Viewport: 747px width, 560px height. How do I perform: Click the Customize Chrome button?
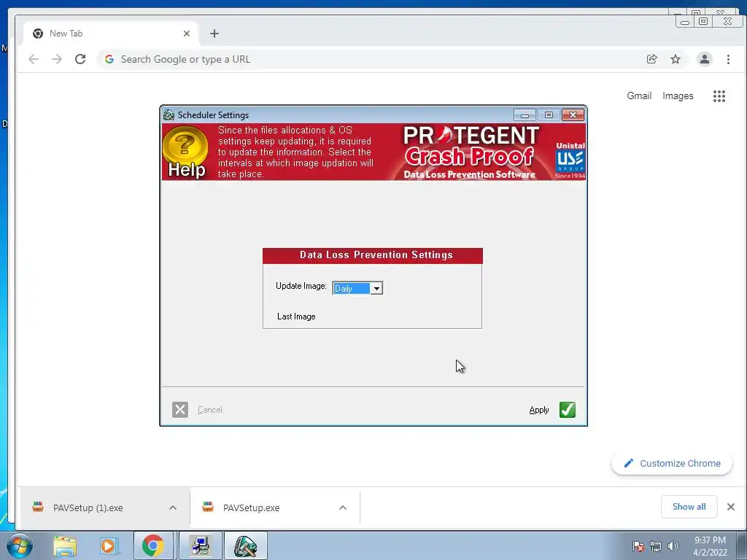tap(672, 463)
